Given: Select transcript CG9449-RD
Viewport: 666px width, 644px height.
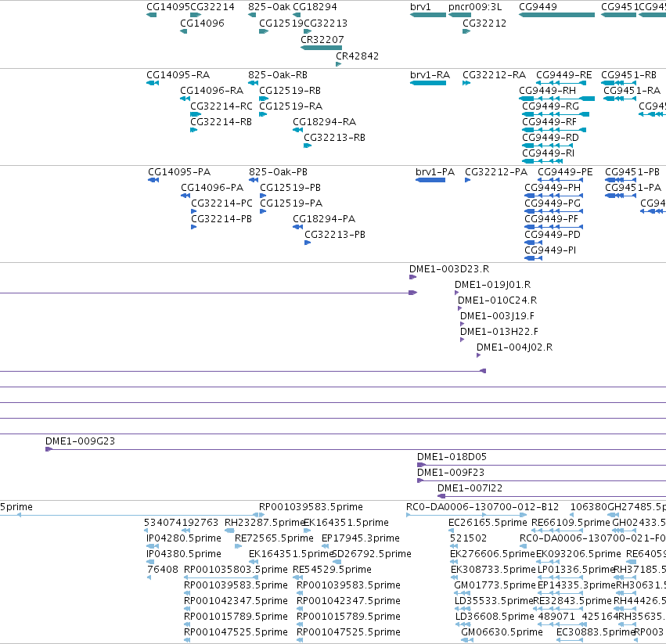Looking at the screenshot, I should [550, 138].
